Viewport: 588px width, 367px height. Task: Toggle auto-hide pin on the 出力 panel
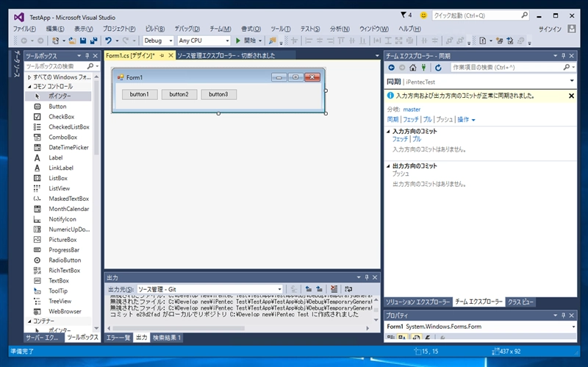366,278
